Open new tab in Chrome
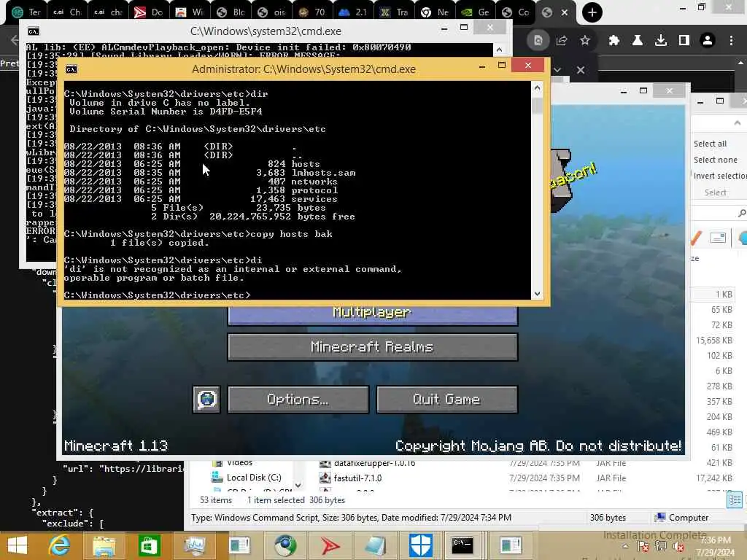 592,12
